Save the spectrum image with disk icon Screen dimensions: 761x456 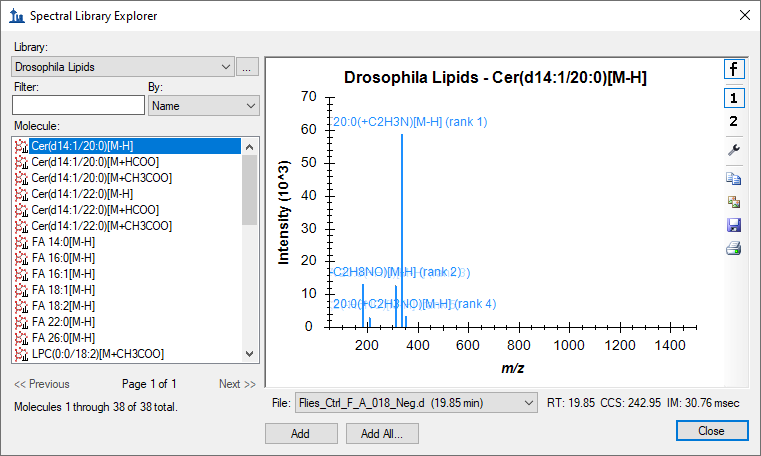coord(734,225)
